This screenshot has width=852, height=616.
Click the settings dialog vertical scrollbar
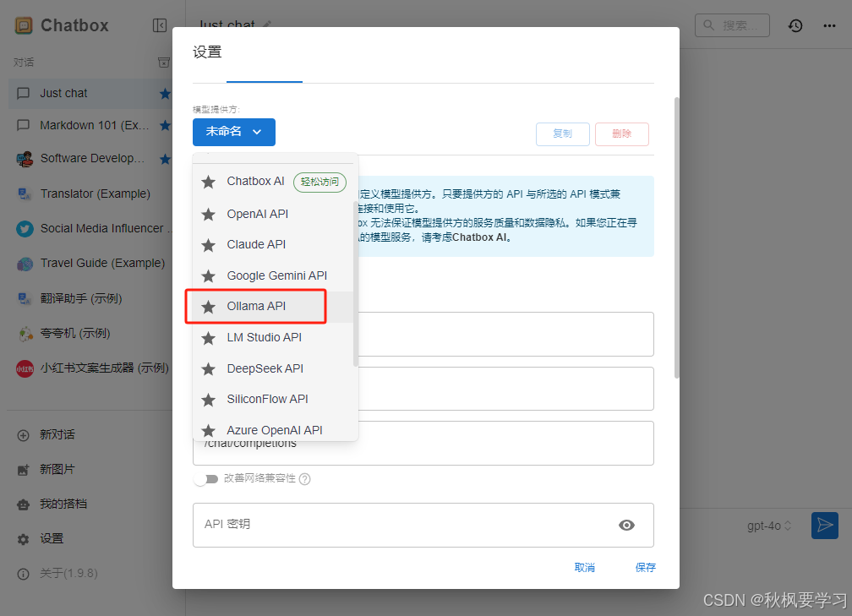click(676, 238)
